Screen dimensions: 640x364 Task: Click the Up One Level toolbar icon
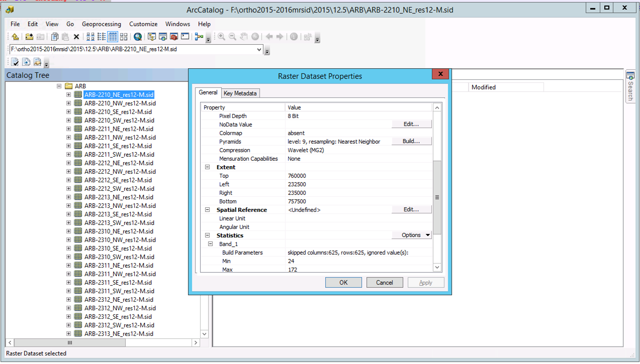point(15,37)
